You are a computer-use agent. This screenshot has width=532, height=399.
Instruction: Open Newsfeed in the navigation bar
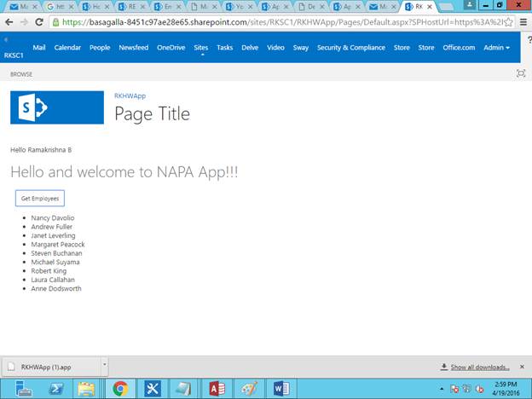click(x=134, y=48)
